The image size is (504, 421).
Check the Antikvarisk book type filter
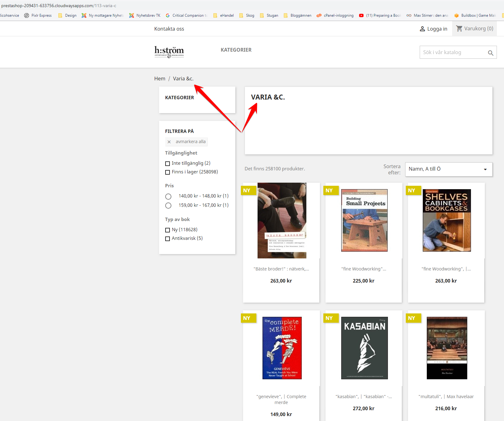(x=168, y=239)
